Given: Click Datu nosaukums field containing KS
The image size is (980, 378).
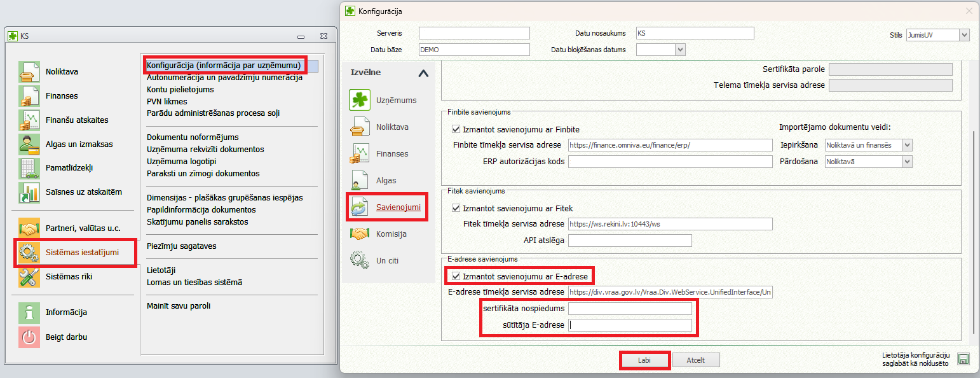Looking at the screenshot, I should click(695, 33).
